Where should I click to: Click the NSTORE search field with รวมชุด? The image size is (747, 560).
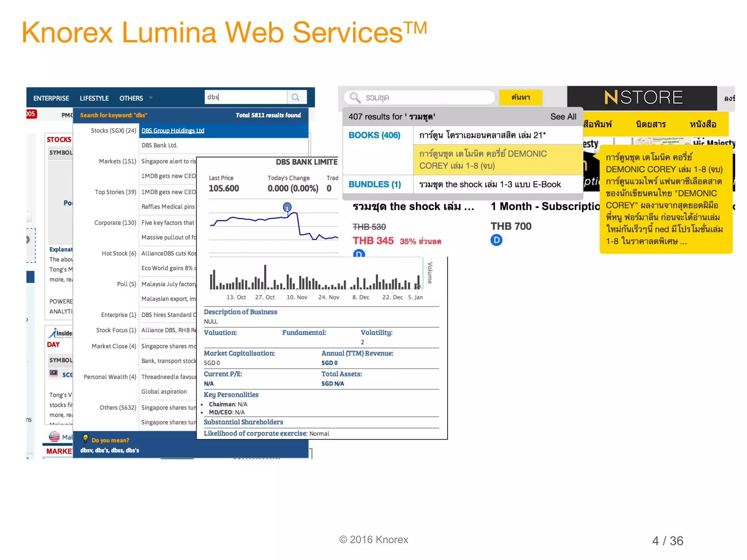tap(419, 97)
